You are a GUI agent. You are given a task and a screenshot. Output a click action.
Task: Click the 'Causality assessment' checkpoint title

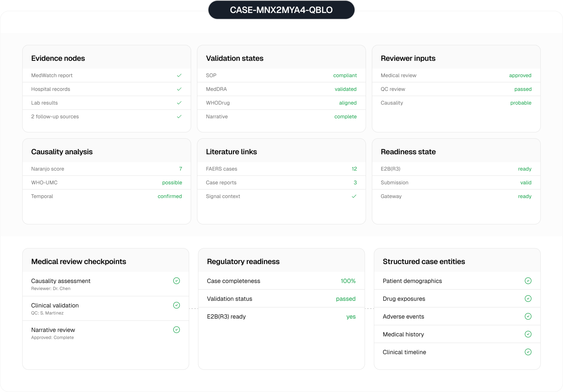(61, 281)
